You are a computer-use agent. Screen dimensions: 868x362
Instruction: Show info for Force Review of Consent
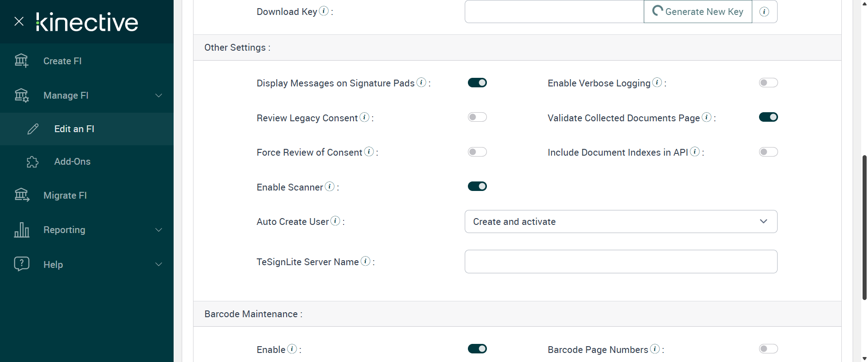369,152
